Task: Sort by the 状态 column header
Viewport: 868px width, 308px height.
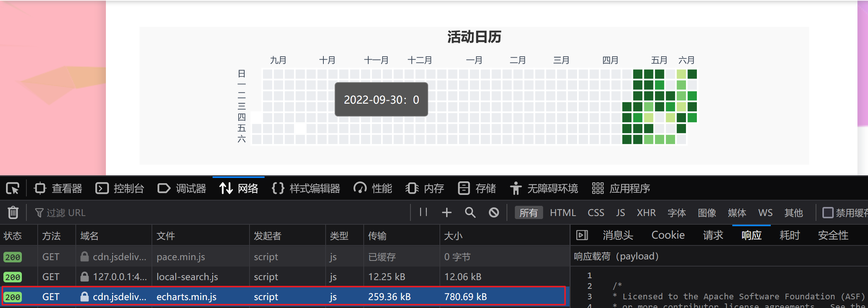Action: [13, 236]
